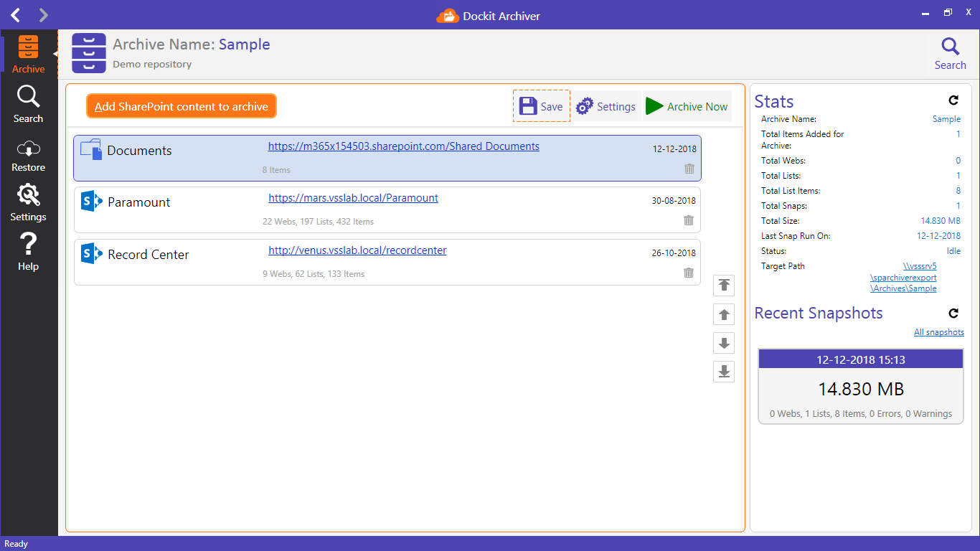Open Help in the sidebar
The image size is (980, 551).
pyautogui.click(x=29, y=252)
